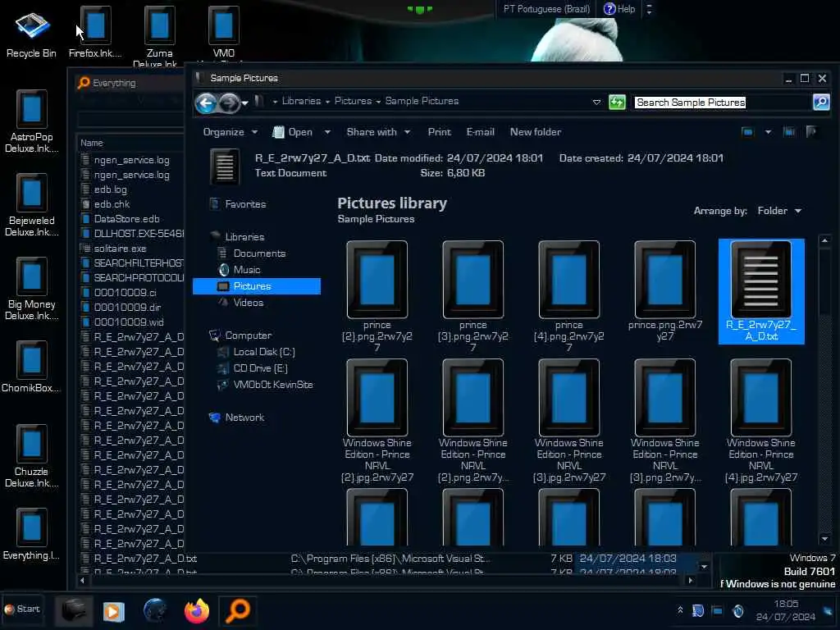This screenshot has height=630, width=840.
Task: Click Print in the Explorer toolbar
Action: click(x=440, y=132)
